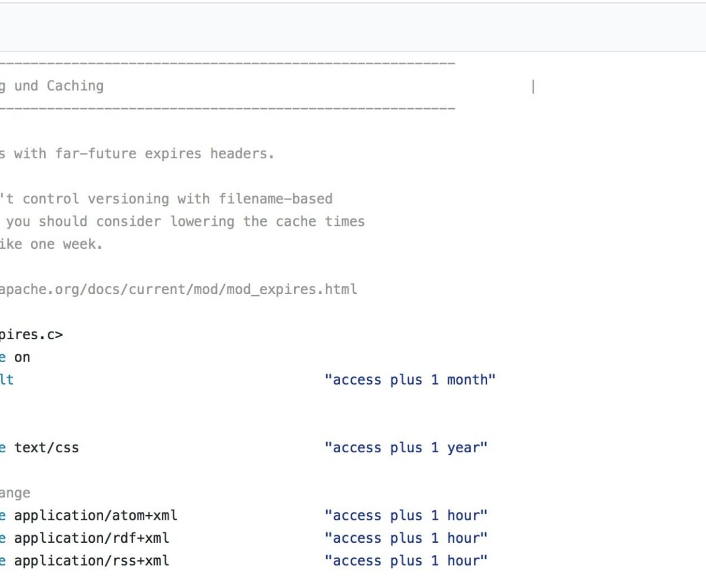Click "access plus 1 hour" on rdf+xml row

(406, 538)
